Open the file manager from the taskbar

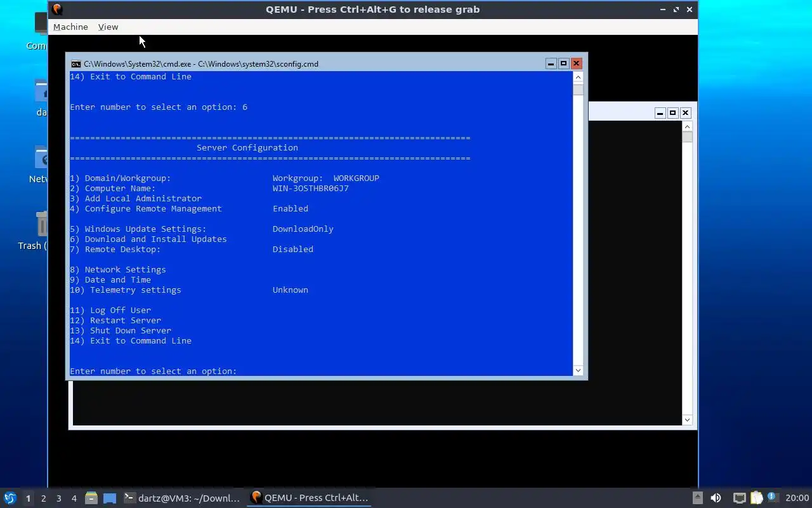coord(91,498)
